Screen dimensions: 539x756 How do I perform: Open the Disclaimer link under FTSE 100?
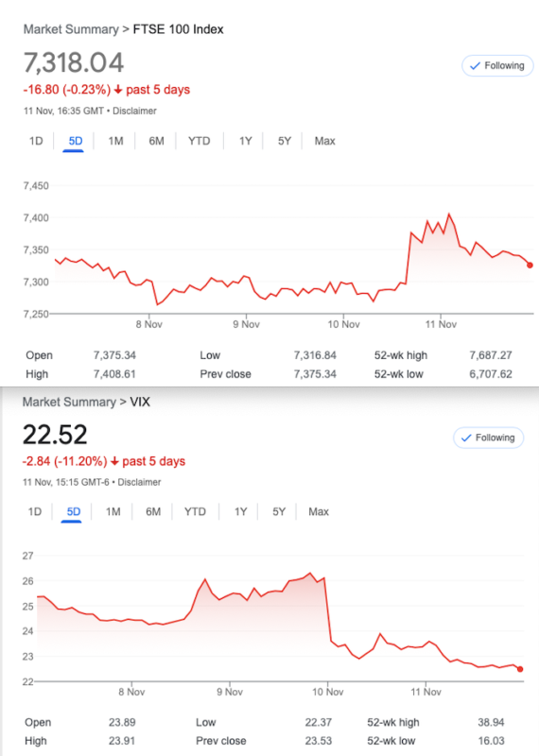(134, 111)
